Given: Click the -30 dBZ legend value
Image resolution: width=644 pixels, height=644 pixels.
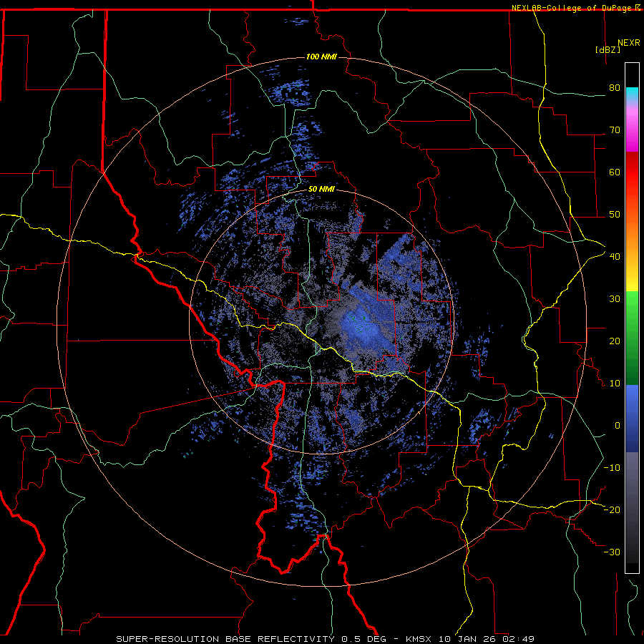Looking at the screenshot, I should [612, 552].
